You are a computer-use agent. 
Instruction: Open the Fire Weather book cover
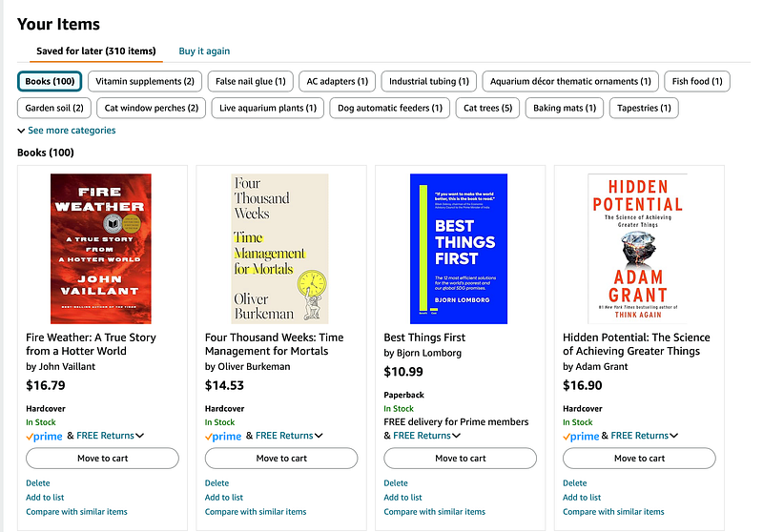pos(101,249)
